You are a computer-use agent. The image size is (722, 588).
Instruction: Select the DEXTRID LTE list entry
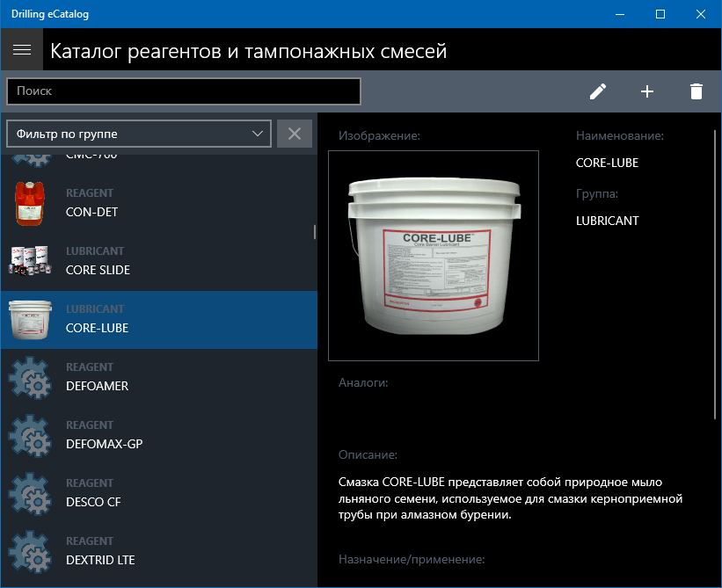(x=159, y=551)
